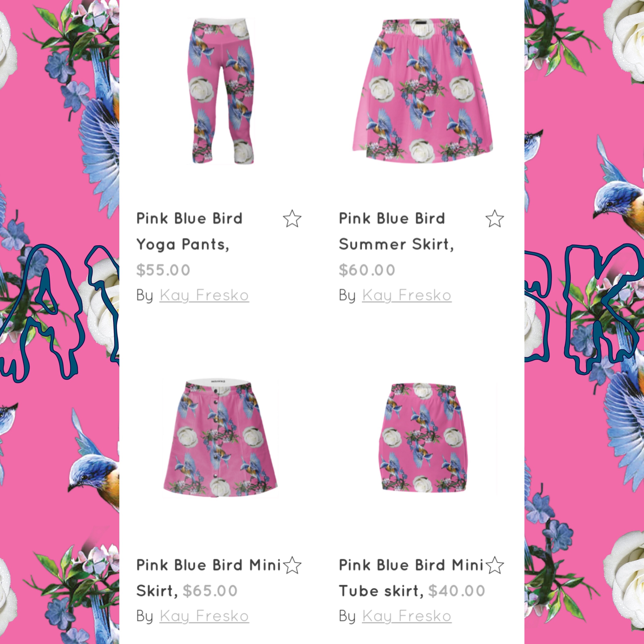The image size is (644, 644).
Task: Open Pink Blue Bird Mini Skirt title
Action: pos(209,578)
